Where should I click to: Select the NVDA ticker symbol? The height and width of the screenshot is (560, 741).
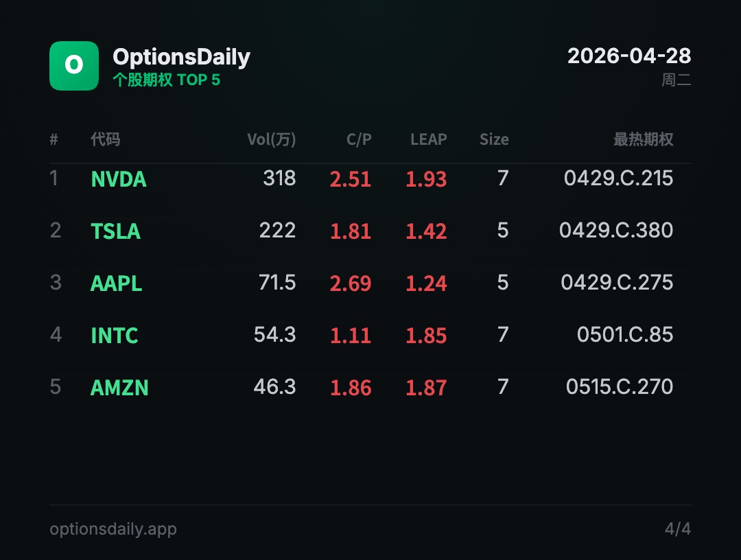click(x=118, y=179)
